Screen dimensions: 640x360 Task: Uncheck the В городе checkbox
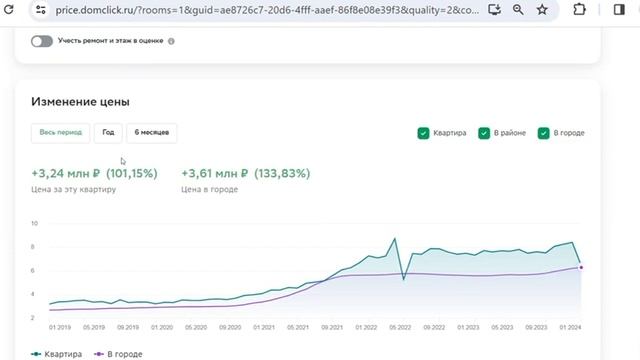pyautogui.click(x=543, y=133)
